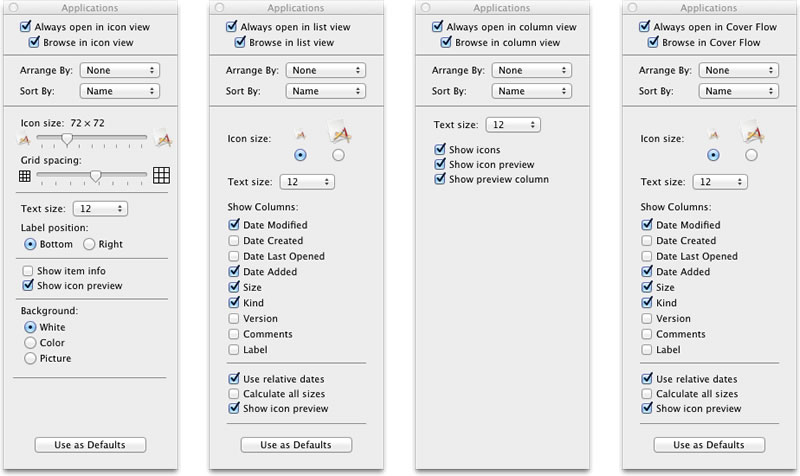Open the Arrange By dropdown in icon view panel
This screenshot has width=800, height=476.
(x=120, y=71)
